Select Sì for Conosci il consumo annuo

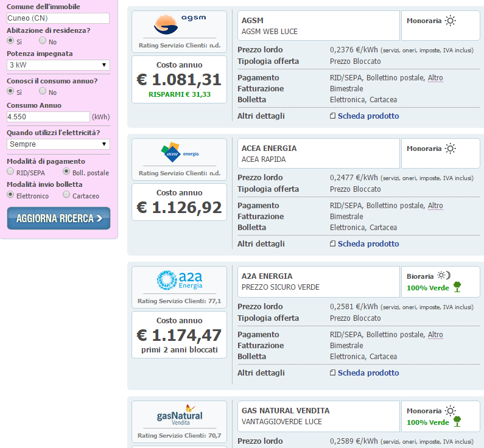coord(10,91)
